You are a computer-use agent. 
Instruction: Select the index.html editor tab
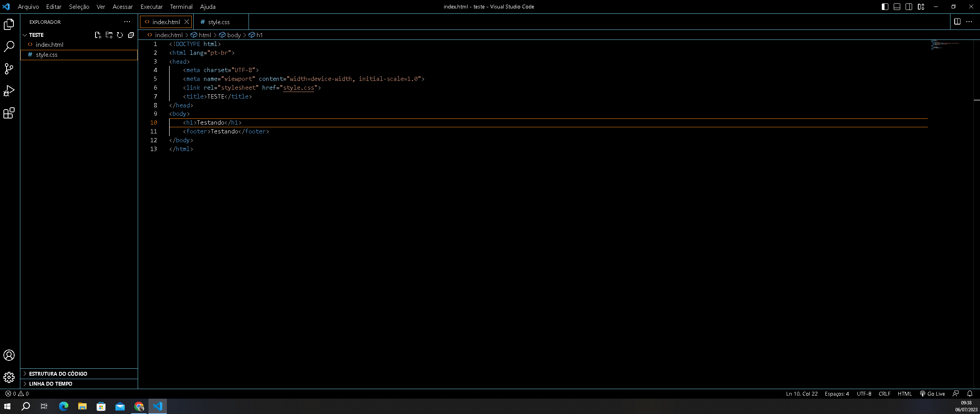click(x=166, y=22)
